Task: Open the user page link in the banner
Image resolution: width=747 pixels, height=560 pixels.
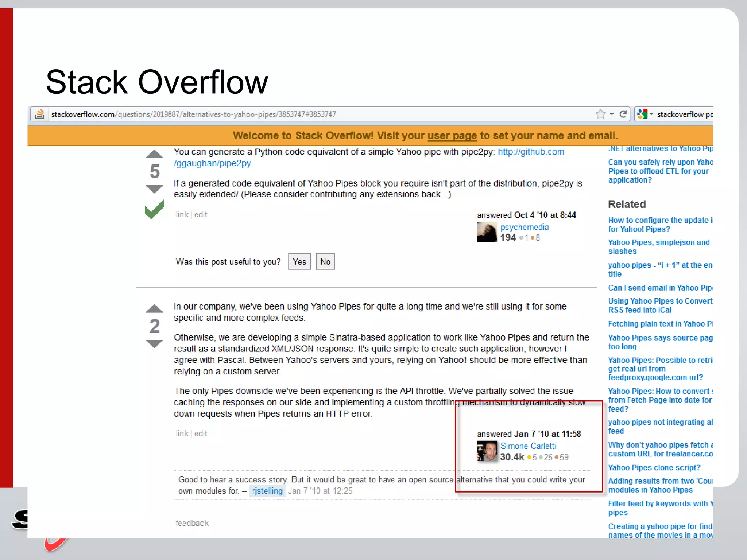Action: [x=452, y=136]
